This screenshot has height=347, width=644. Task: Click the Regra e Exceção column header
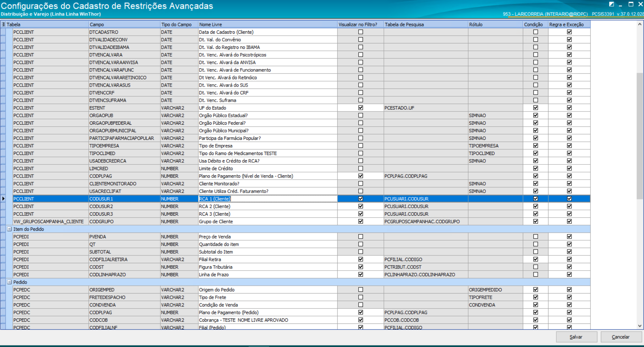569,24
